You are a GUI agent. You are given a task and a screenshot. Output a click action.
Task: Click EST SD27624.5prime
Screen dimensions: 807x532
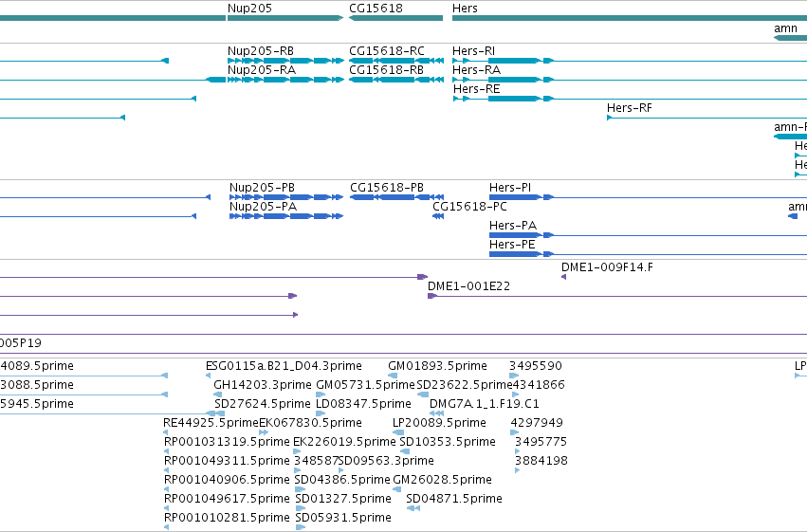(263, 404)
